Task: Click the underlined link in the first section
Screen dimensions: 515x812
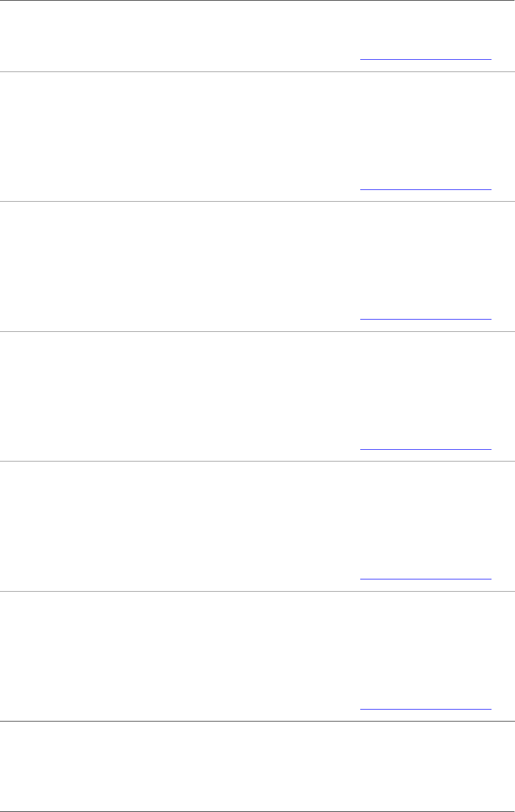Action: coord(425,59)
